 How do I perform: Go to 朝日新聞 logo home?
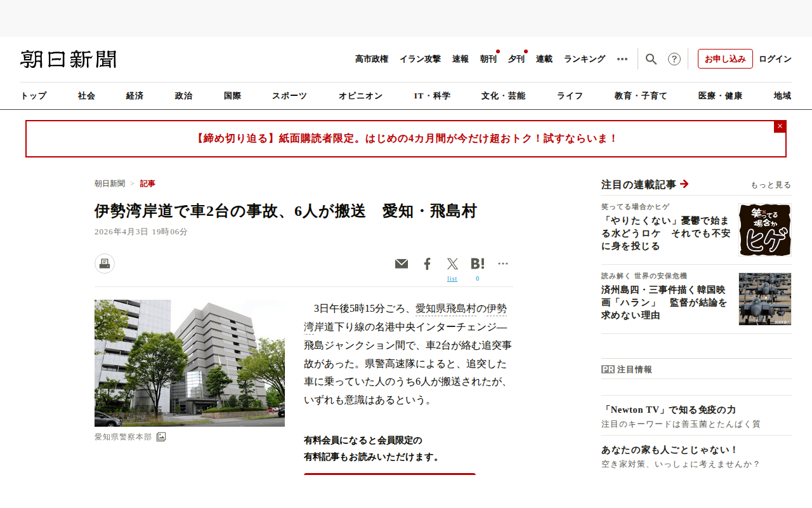pos(69,59)
